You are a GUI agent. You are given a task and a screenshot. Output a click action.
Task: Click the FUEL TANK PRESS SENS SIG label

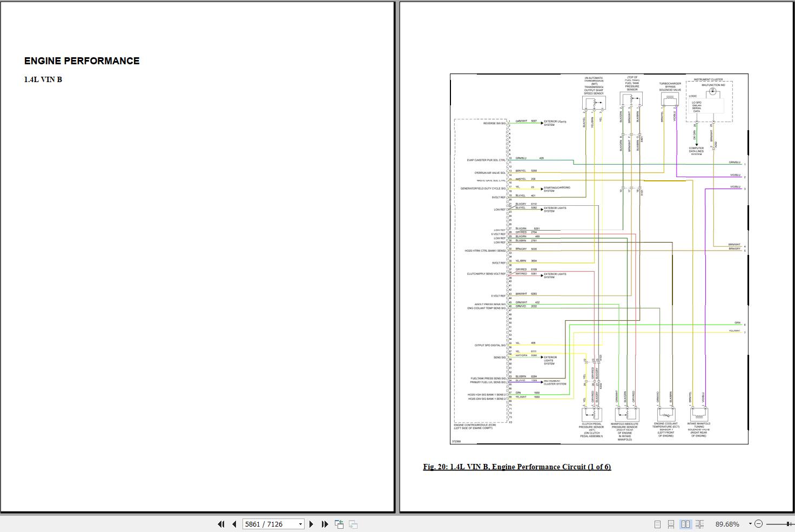click(x=488, y=379)
